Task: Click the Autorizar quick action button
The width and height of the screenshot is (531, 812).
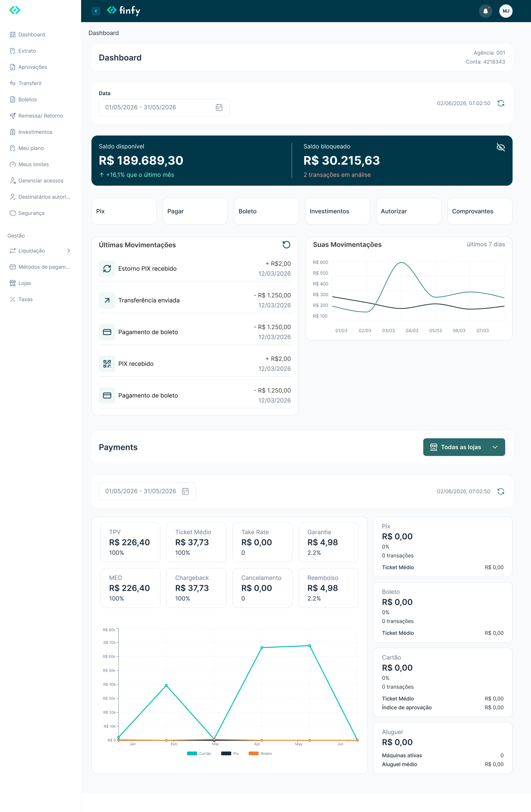Action: [x=409, y=211]
